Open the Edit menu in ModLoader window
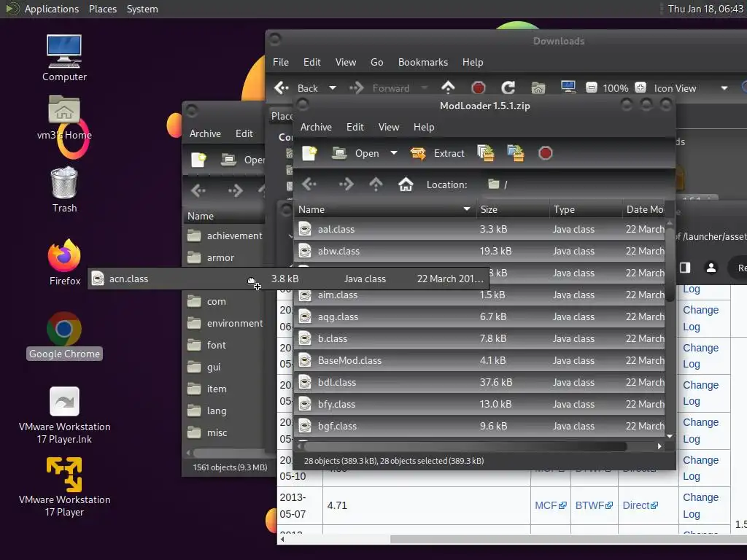The width and height of the screenshot is (747, 560). click(355, 127)
